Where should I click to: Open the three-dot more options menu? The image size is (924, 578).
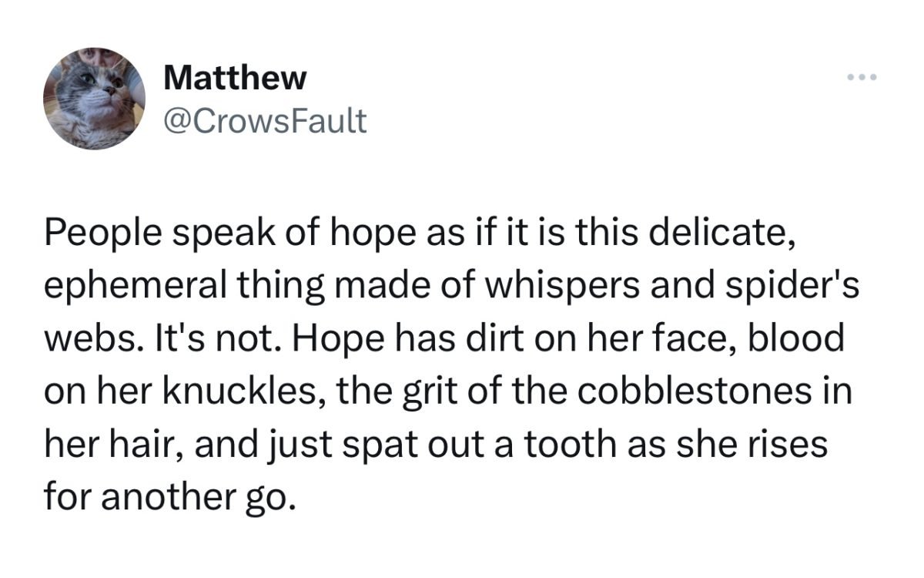[862, 78]
